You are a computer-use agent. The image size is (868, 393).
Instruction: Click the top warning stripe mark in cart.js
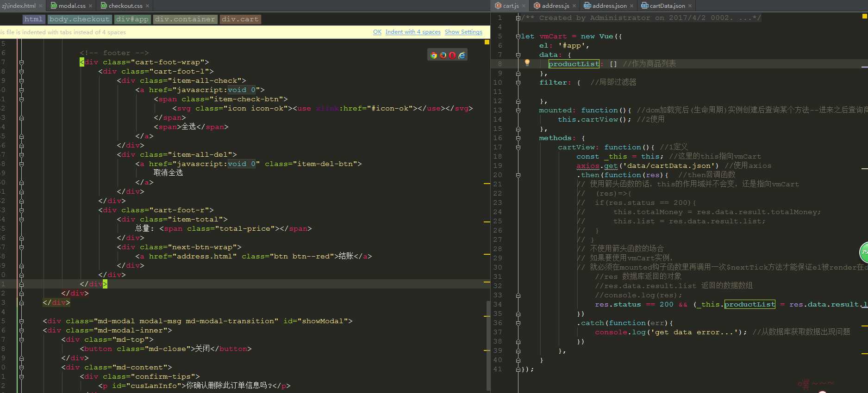(x=865, y=67)
